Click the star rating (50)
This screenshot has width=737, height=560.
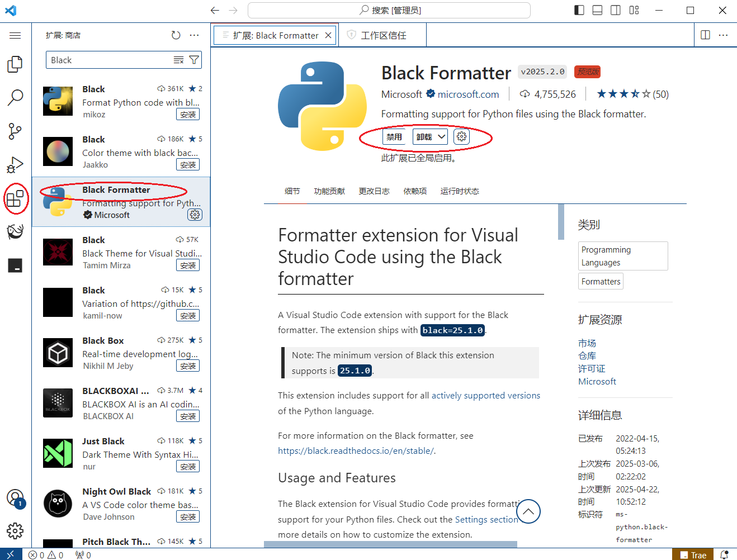click(x=632, y=94)
